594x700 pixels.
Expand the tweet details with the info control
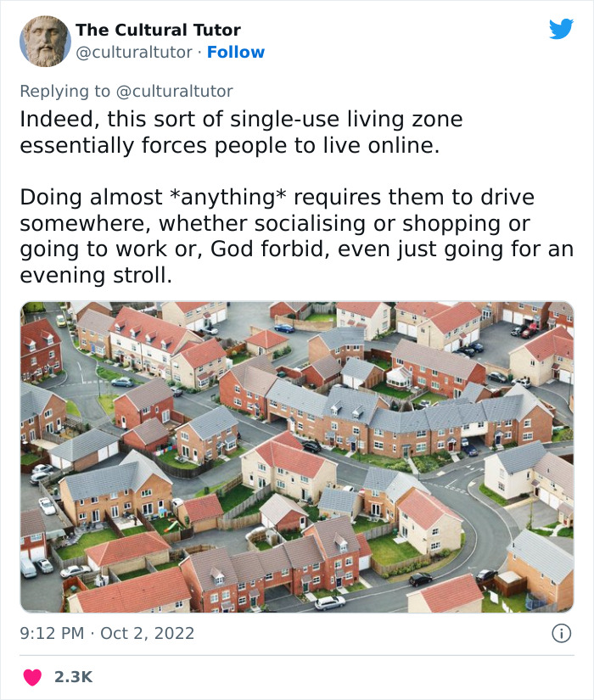click(562, 632)
